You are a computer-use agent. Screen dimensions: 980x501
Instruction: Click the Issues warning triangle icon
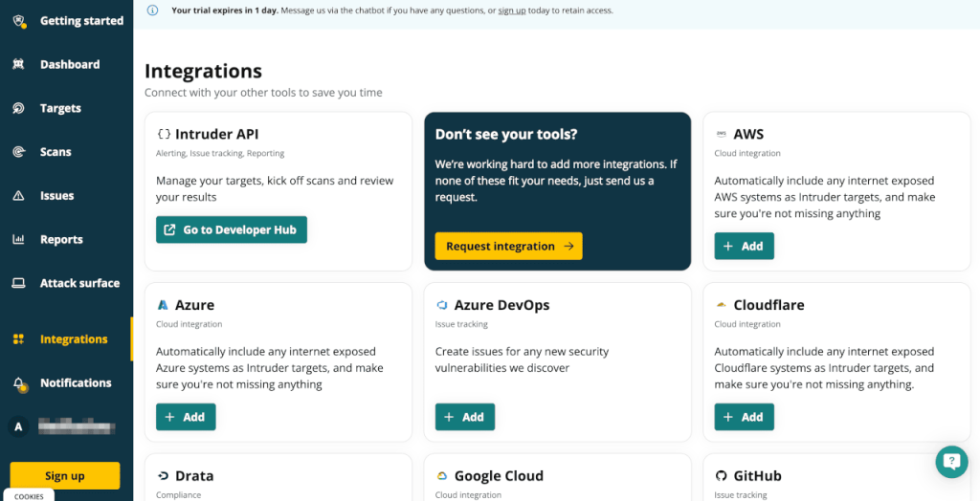click(19, 196)
